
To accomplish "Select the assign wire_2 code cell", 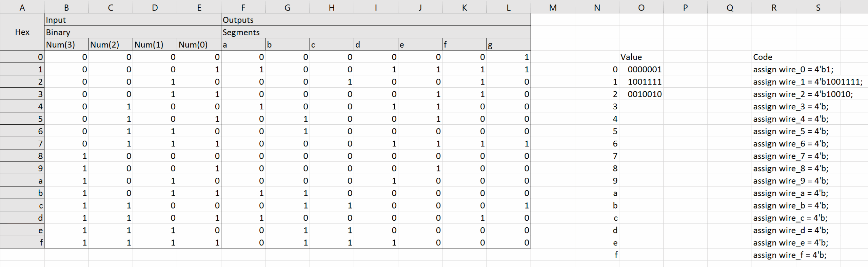I will click(802, 94).
